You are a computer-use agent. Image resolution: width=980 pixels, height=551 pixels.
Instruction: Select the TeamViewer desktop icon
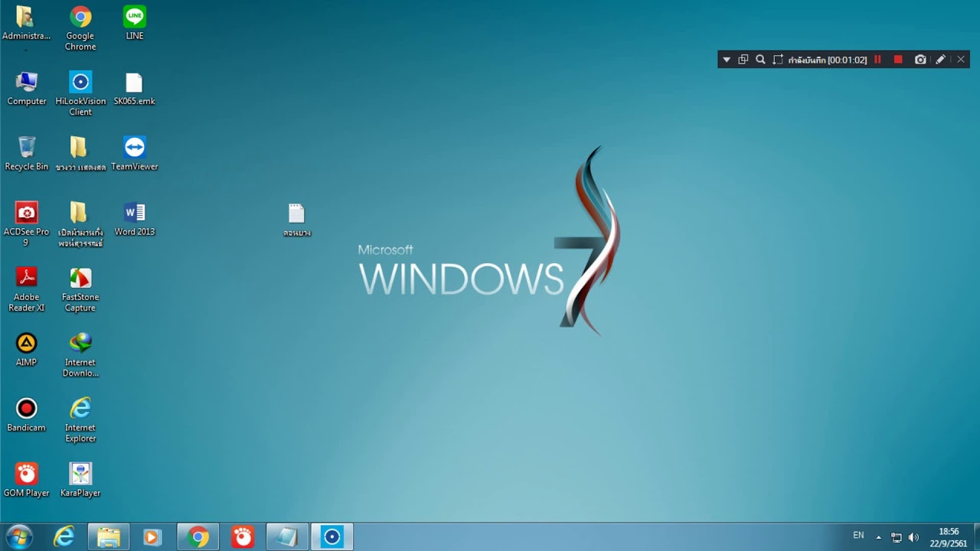coord(135,153)
